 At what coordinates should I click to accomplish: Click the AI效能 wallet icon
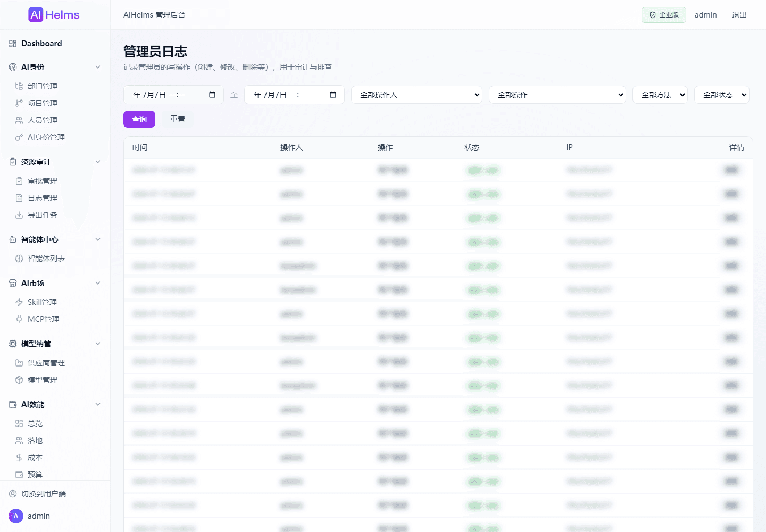(13, 404)
